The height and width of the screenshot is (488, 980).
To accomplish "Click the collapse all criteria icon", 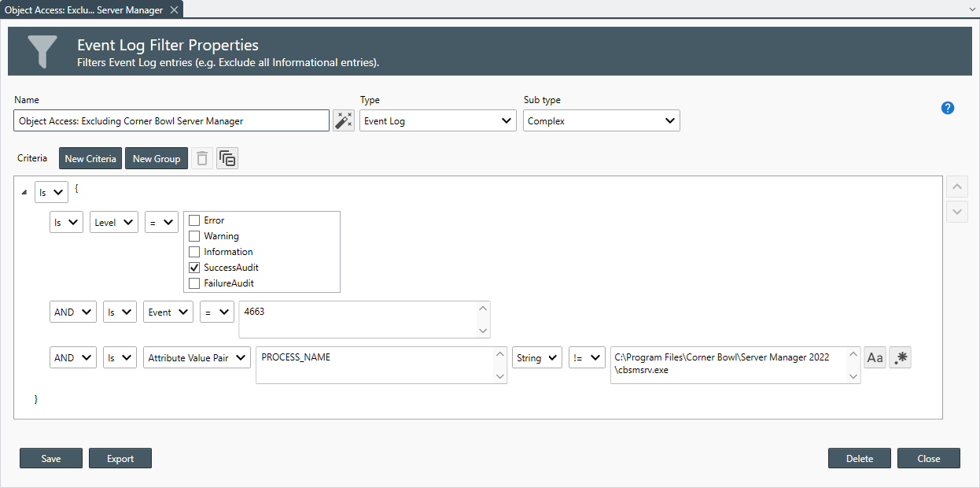I will pos(227,159).
